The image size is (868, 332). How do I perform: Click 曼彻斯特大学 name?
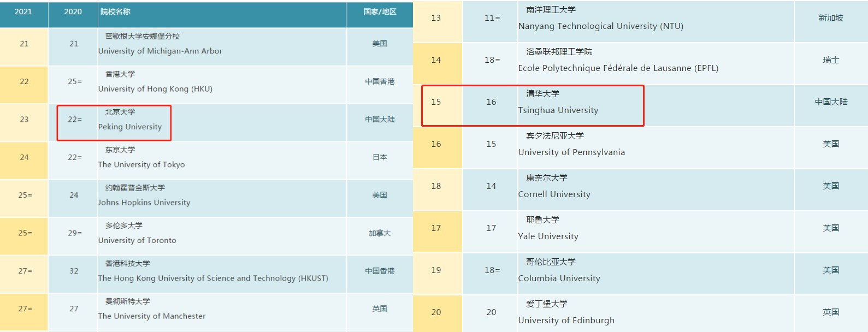(x=128, y=301)
